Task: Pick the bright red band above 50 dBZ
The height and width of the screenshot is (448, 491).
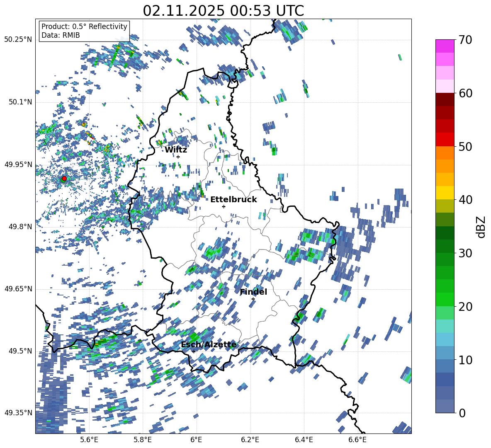Action: pyautogui.click(x=445, y=139)
